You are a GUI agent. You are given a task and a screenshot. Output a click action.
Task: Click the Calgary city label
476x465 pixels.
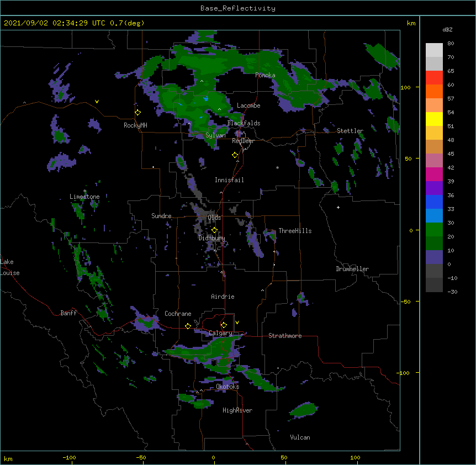221,333
